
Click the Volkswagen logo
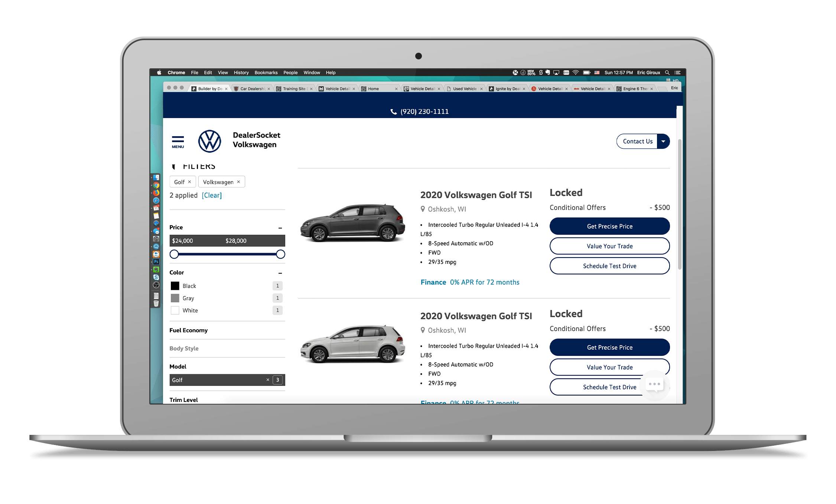209,141
